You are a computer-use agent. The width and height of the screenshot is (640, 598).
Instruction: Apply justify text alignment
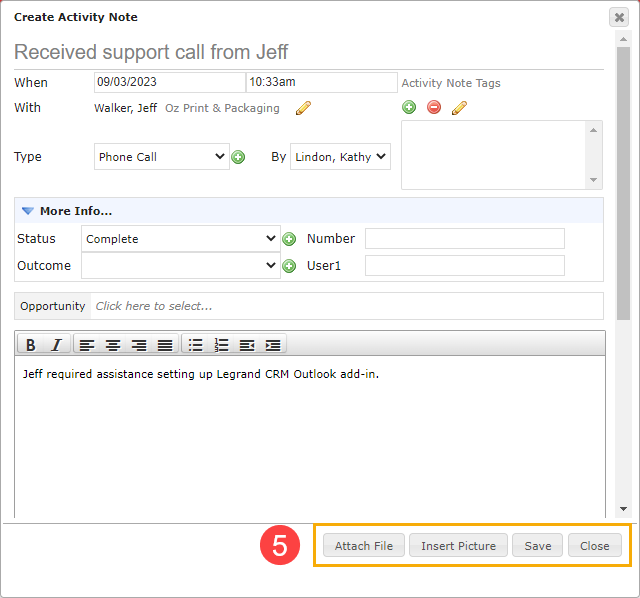point(164,345)
